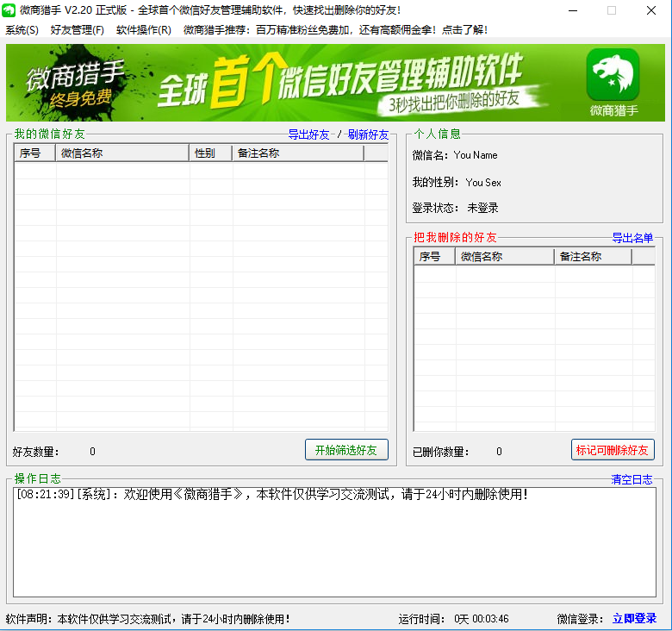Open the 软件操作(R) menu
The image size is (672, 631).
[144, 30]
